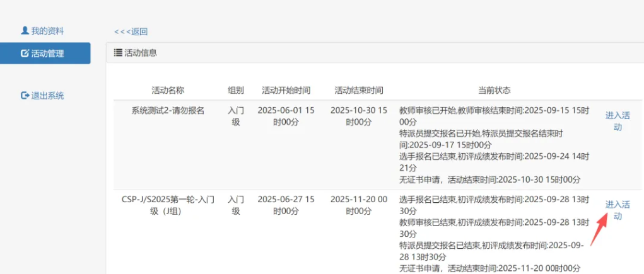Click the list icon before 活动信息
This screenshot has height=274, width=644.
click(x=118, y=53)
